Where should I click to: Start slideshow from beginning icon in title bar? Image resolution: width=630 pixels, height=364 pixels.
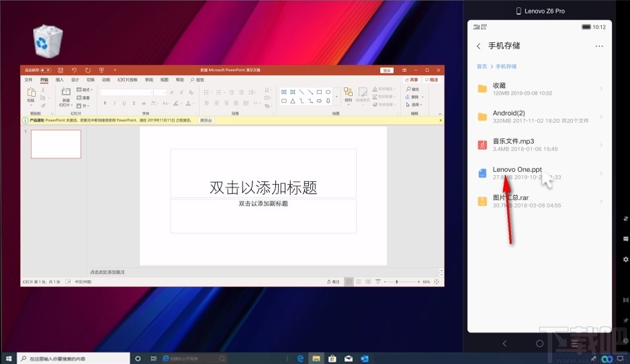coord(101,71)
